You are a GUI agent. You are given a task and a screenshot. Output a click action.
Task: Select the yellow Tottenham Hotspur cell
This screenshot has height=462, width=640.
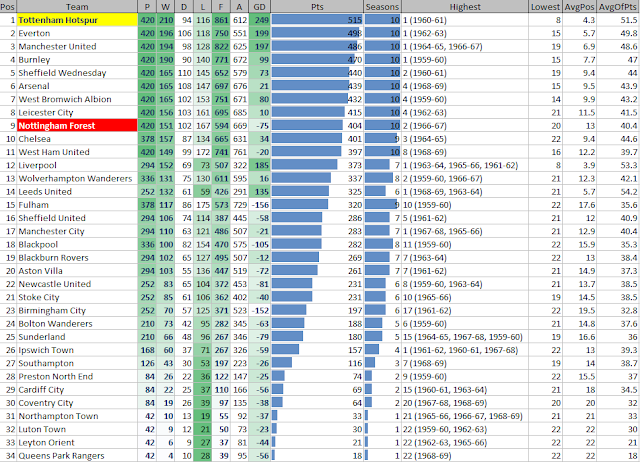(x=77, y=20)
